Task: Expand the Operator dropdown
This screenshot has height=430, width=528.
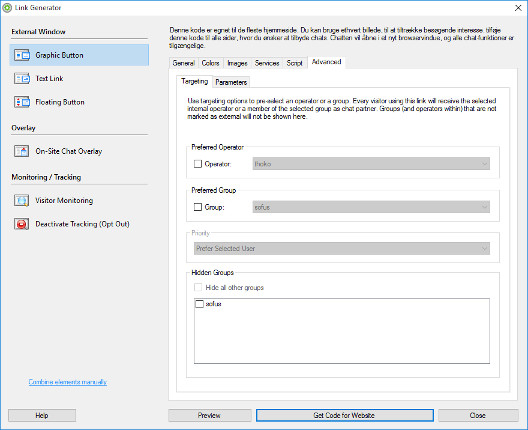Action: tap(371, 164)
